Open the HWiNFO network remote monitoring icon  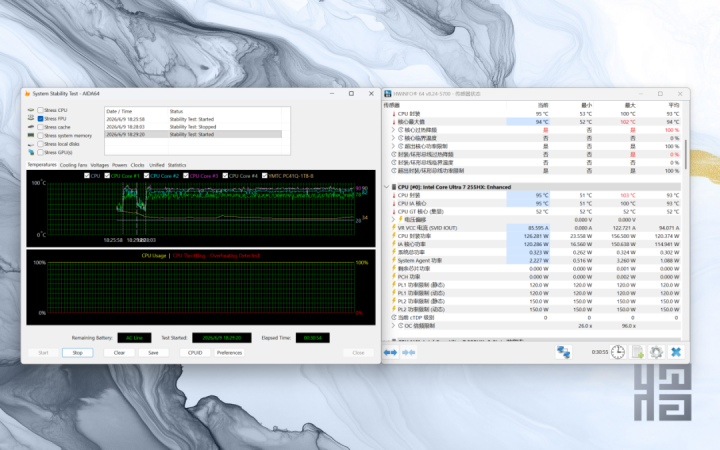tap(563, 352)
